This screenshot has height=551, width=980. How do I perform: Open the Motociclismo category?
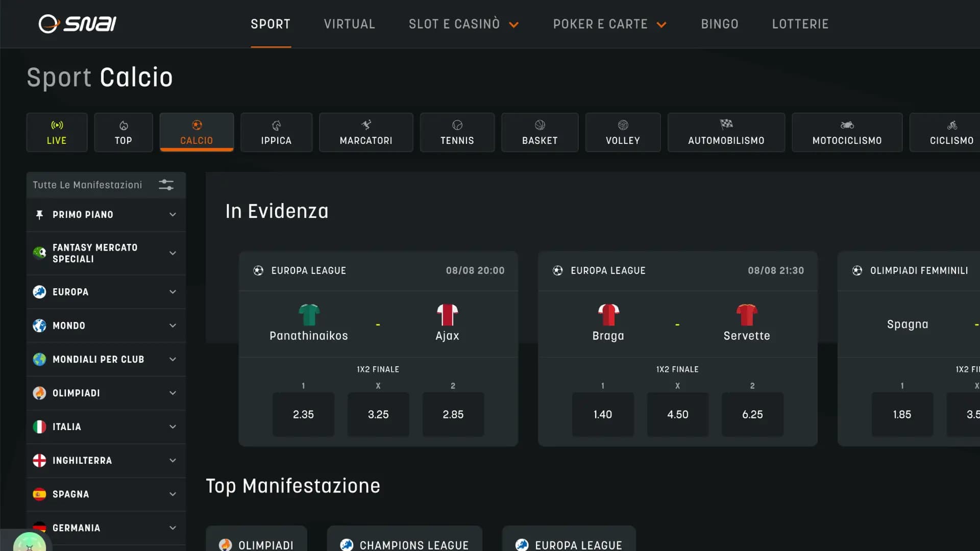pos(847,133)
